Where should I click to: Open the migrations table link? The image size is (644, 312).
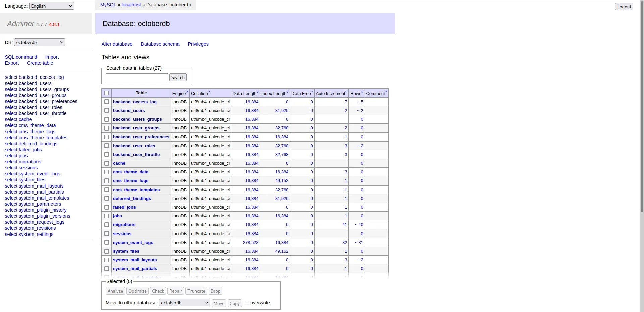pos(124,225)
